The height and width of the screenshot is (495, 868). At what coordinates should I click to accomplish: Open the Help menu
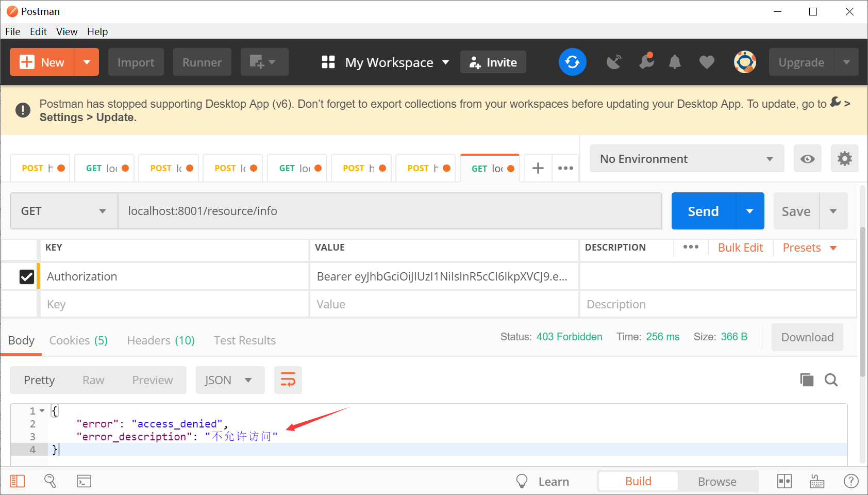[x=97, y=31]
